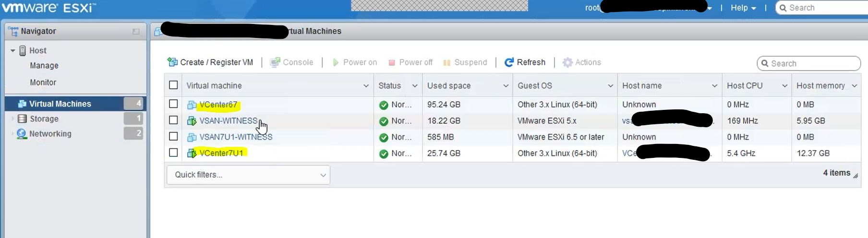Click the Suspend pause icon
The width and height of the screenshot is (868, 238).
click(x=447, y=62)
